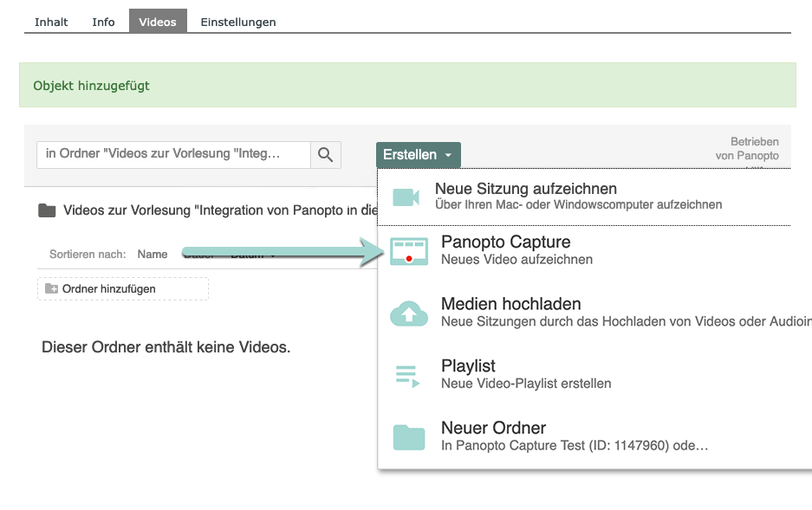The image size is (812, 510).
Task: Sort the videos by Name
Action: pyautogui.click(x=152, y=255)
